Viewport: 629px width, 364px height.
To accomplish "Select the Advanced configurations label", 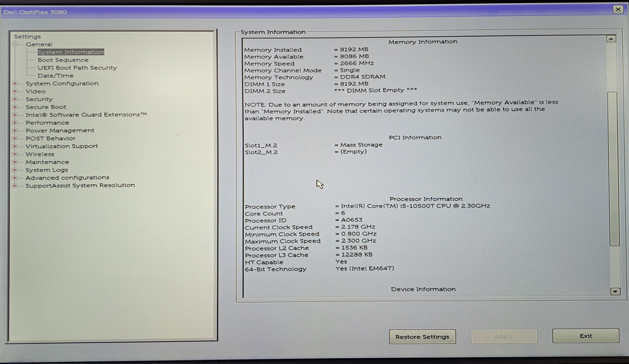I will tap(68, 177).
